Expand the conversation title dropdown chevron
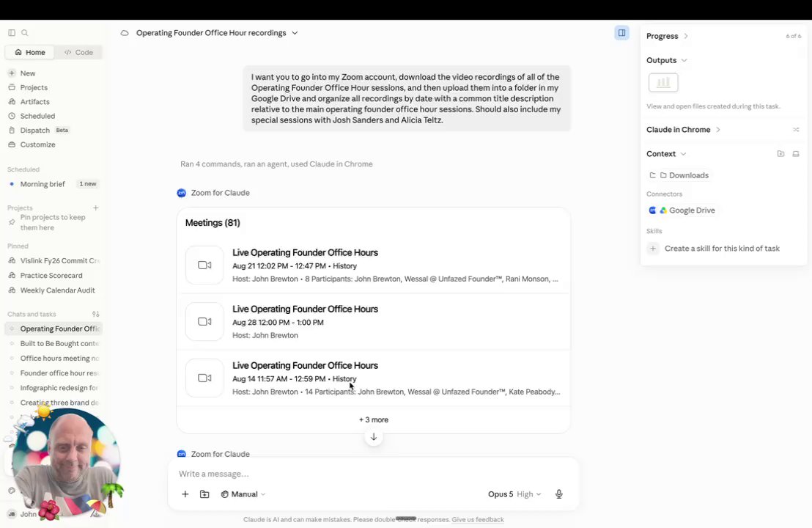This screenshot has height=528, width=812. coord(295,33)
